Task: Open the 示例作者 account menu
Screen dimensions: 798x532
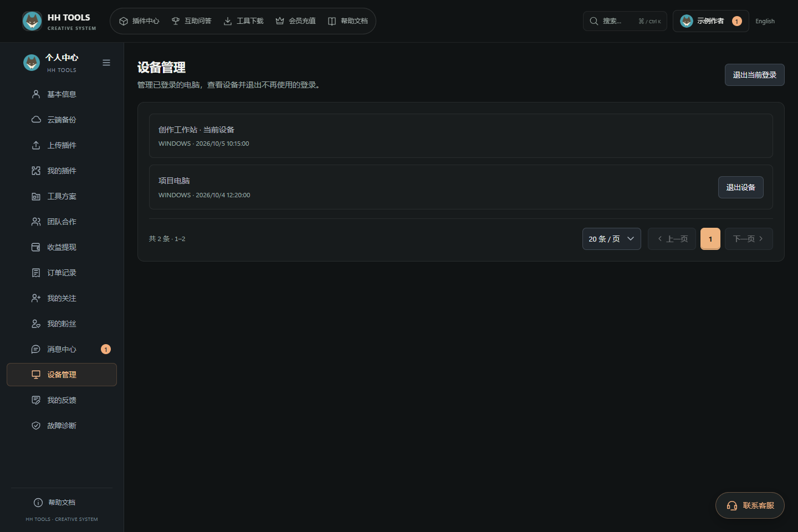Action: tap(711, 21)
